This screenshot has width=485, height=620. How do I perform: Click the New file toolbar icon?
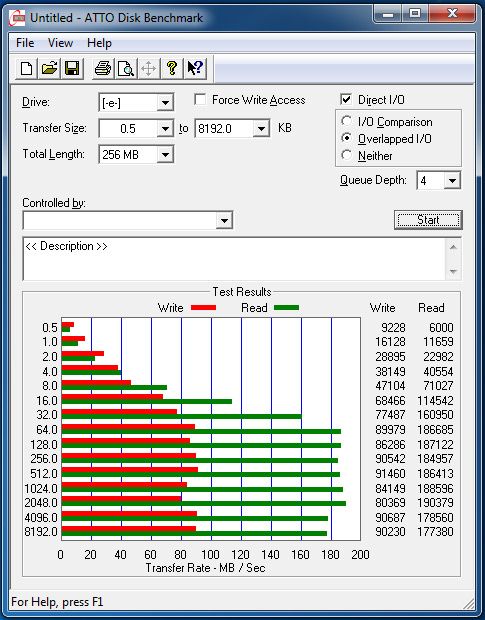click(26, 68)
